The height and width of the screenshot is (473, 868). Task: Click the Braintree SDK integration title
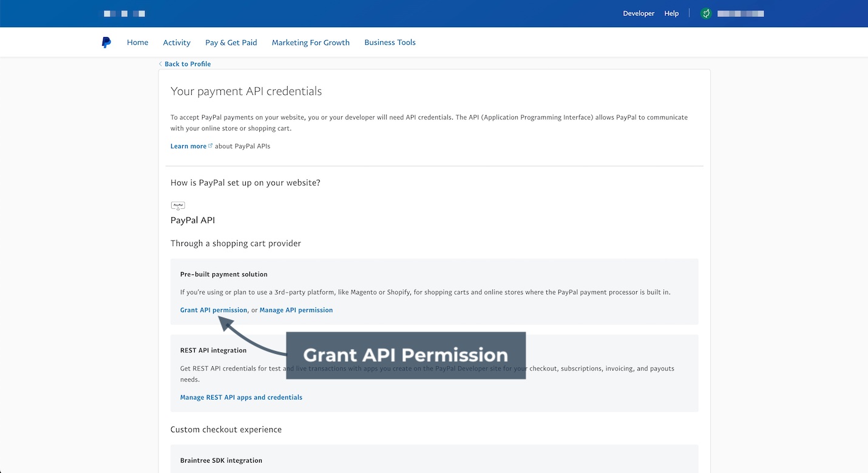[221, 460]
